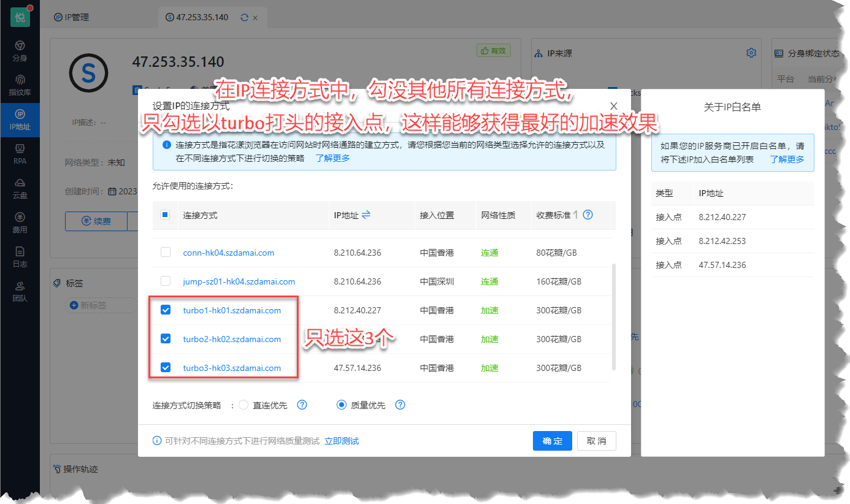850x504 pixels.
Task: Close the 47.253.35.140 tab
Action: pos(255,18)
